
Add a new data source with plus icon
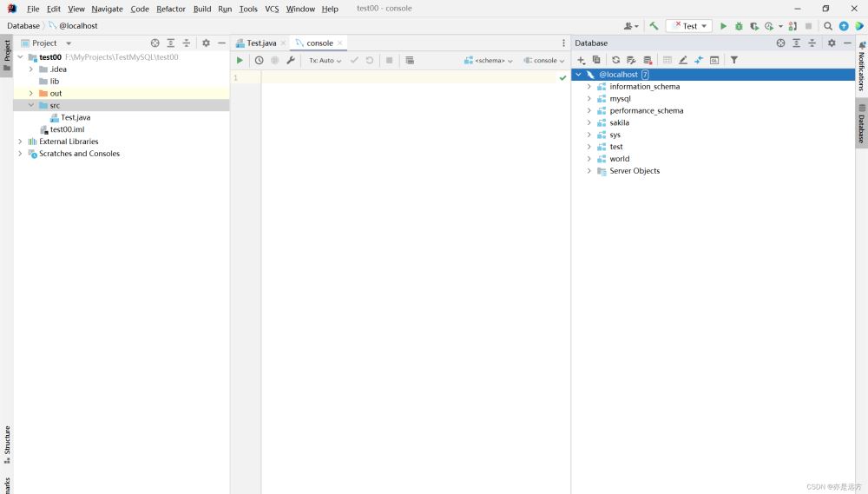[x=582, y=60]
